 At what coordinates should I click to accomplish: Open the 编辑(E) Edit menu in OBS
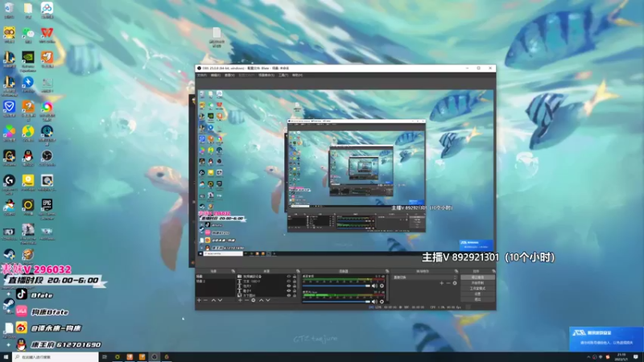pos(215,75)
